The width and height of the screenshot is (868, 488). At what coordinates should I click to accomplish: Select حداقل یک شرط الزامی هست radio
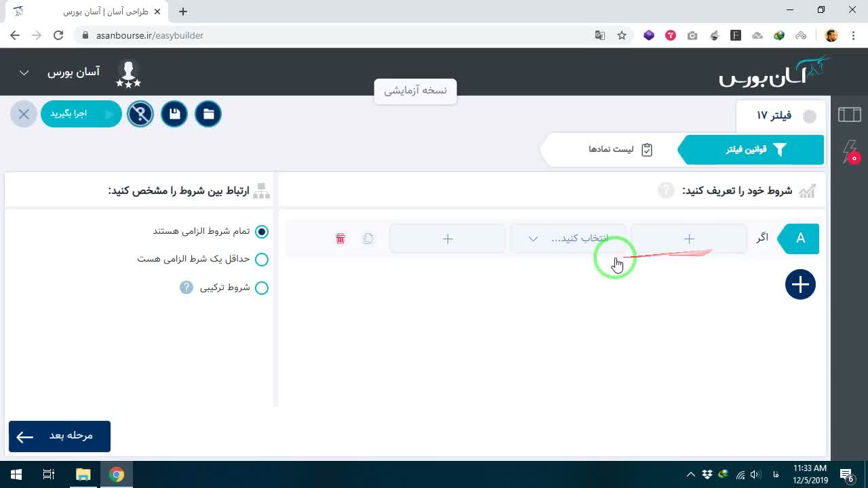coord(262,259)
